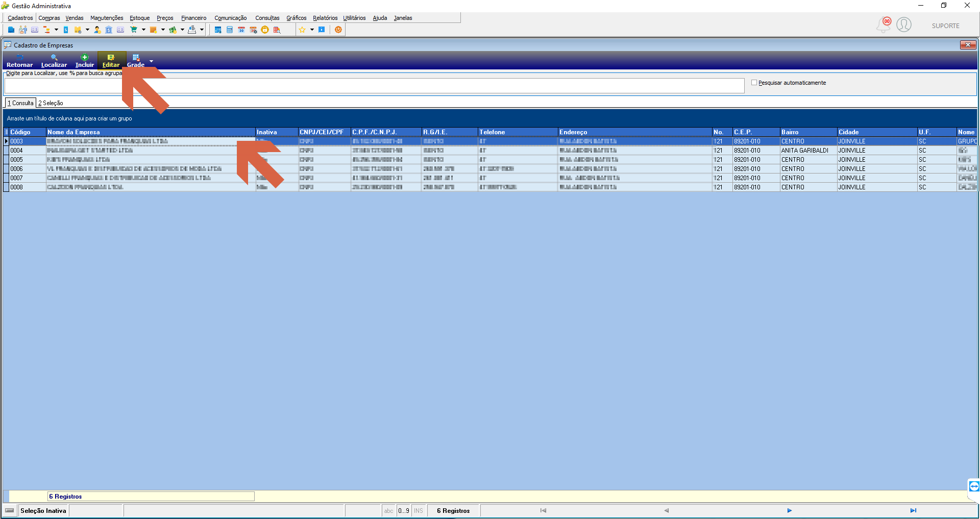Image resolution: width=980 pixels, height=519 pixels.
Task: Go to the previous record arrow
Action: point(666,510)
